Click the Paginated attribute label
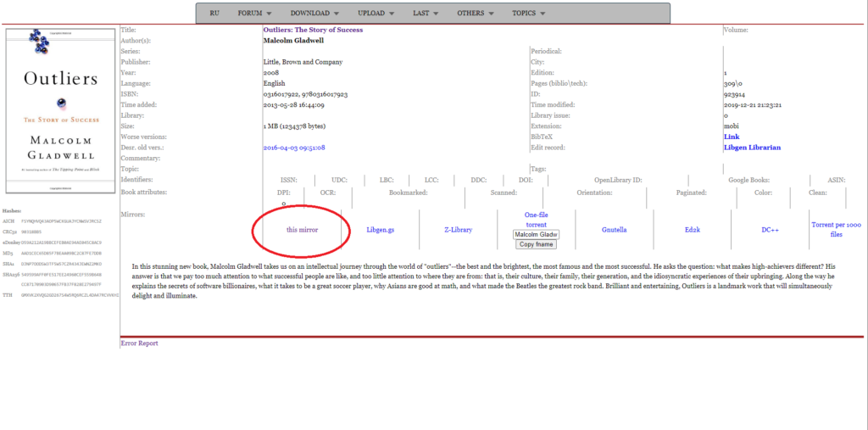 [692, 193]
